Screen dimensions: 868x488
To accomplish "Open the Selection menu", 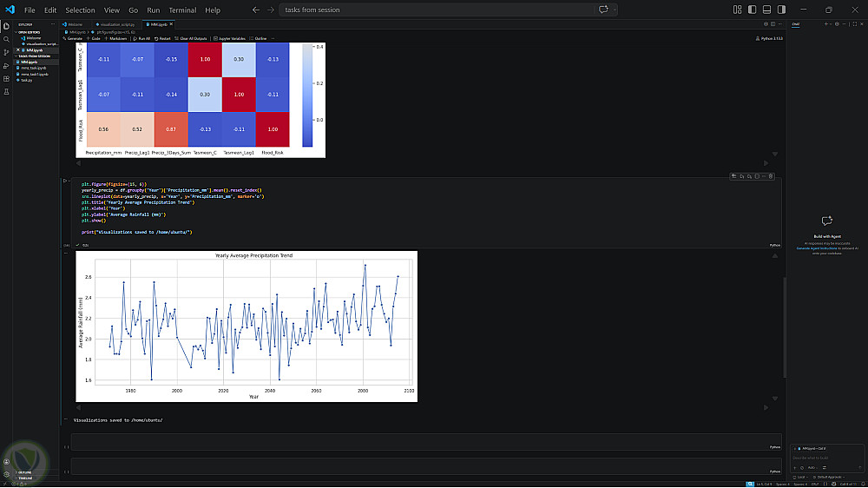I will pos(80,10).
